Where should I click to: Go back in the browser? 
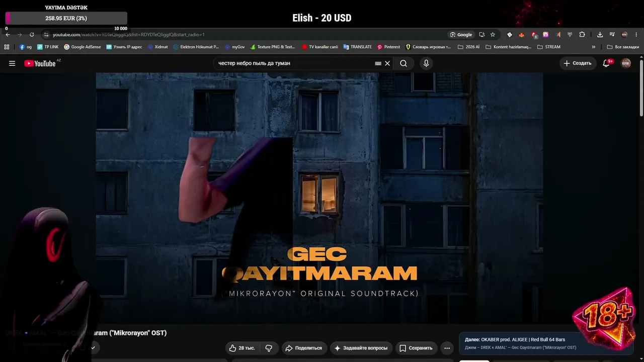8,35
